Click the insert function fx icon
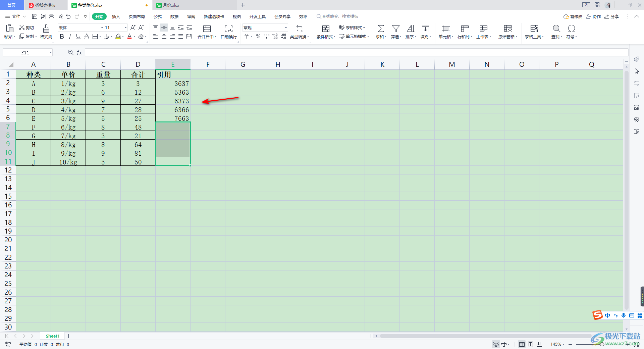Image resolution: width=644 pixels, height=349 pixels. point(79,52)
